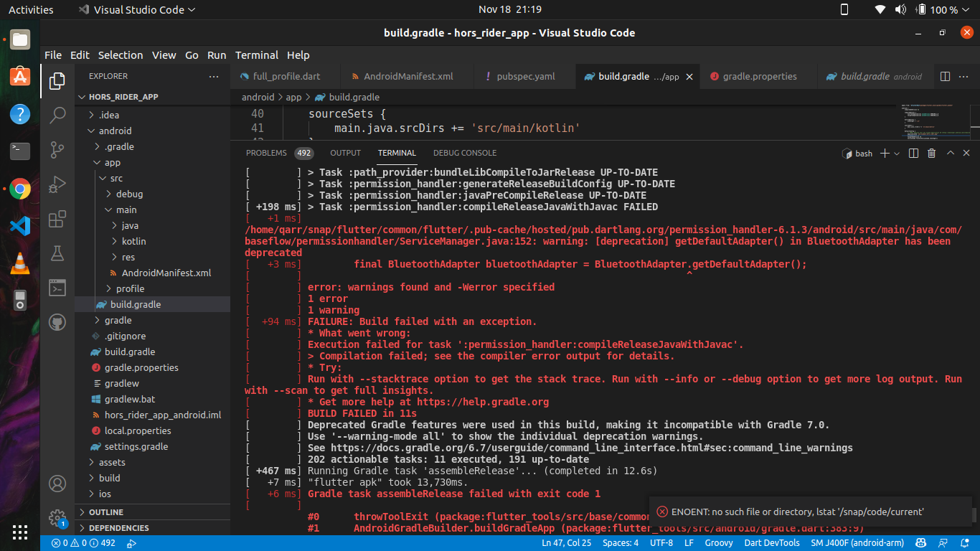Open the Selection menu
The width and height of the screenshot is (980, 551).
[x=121, y=55]
